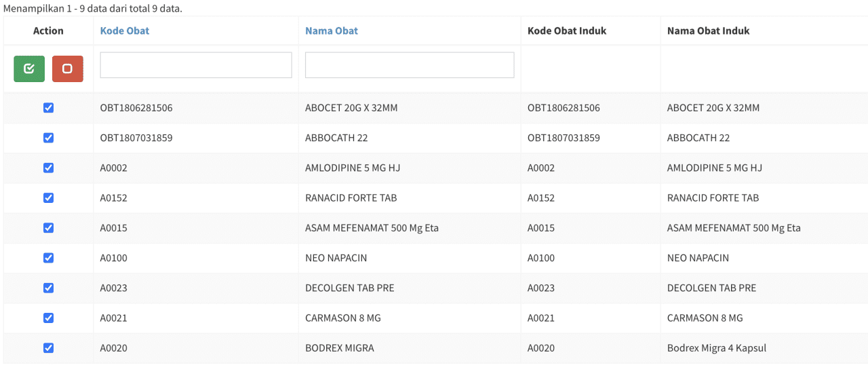Click the Kode Obat Induk column header
868x378 pixels.
pos(567,31)
